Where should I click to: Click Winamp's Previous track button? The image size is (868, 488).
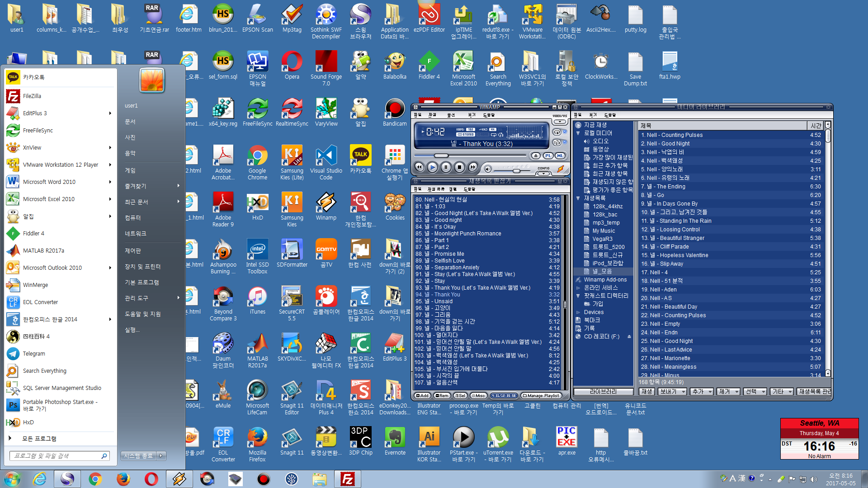point(420,167)
